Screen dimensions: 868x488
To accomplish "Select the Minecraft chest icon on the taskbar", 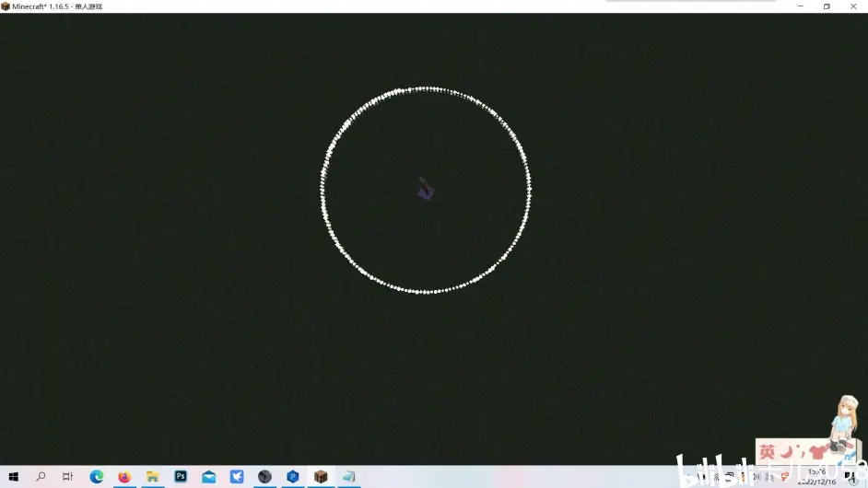I will (x=321, y=476).
